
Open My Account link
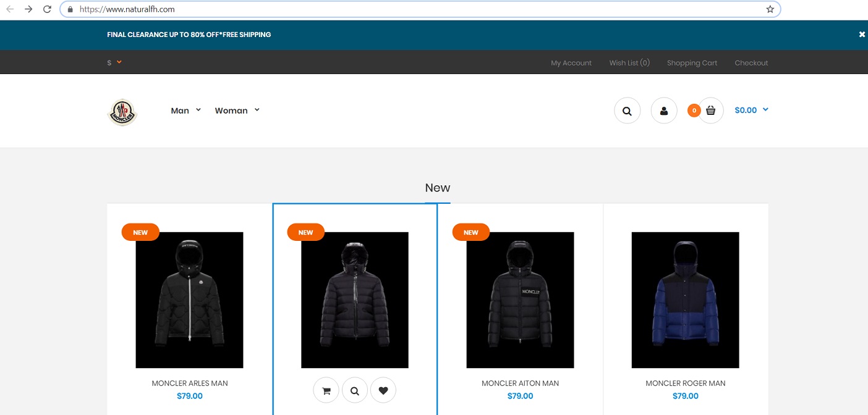(x=571, y=63)
